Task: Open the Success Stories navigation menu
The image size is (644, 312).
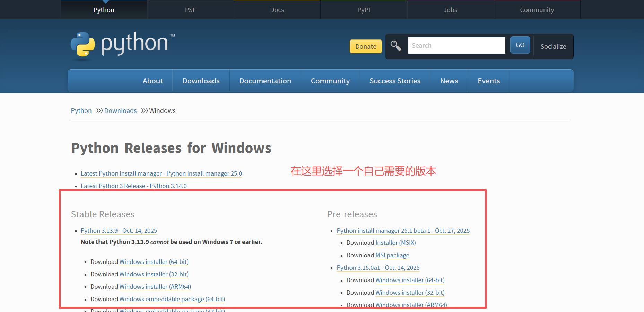Action: pos(395,81)
